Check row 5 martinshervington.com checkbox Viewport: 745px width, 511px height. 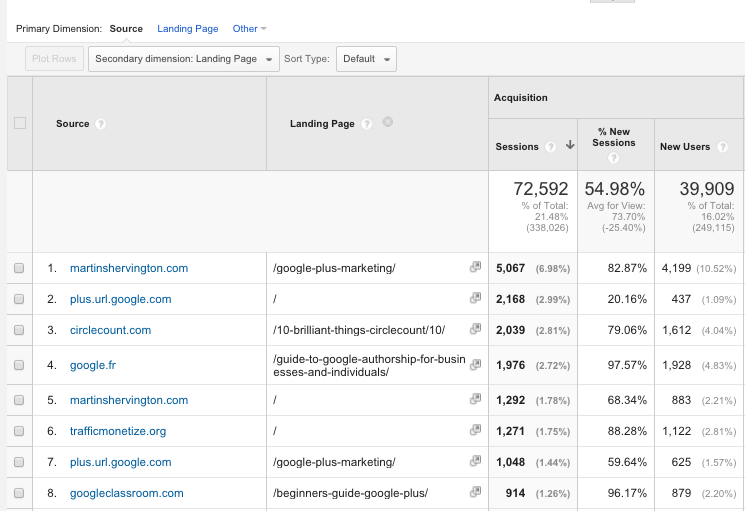click(19, 400)
